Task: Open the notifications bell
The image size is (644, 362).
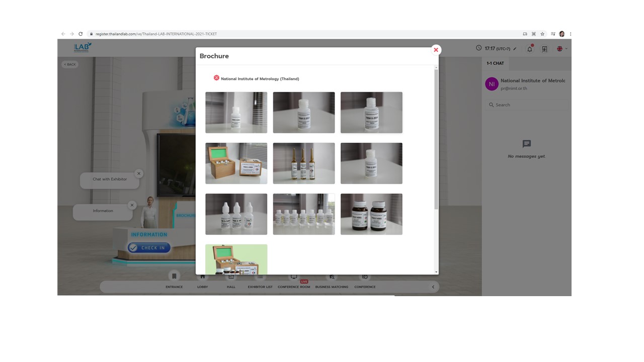Action: [x=529, y=49]
